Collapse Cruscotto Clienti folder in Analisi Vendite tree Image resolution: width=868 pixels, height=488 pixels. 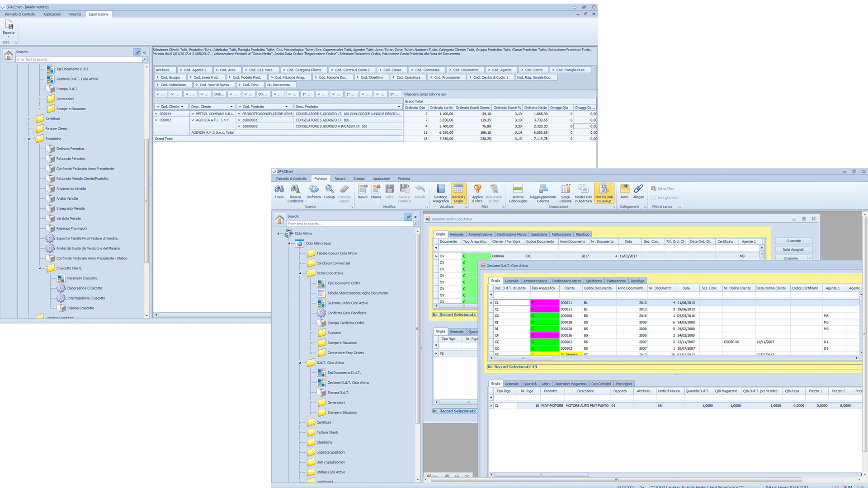pyautogui.click(x=39, y=268)
